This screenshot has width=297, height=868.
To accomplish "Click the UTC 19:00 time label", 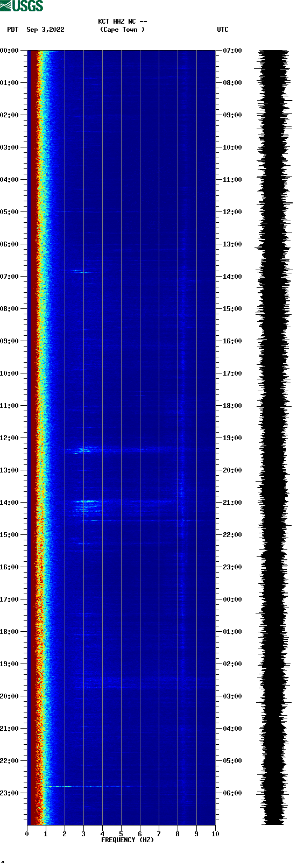I will (232, 438).
